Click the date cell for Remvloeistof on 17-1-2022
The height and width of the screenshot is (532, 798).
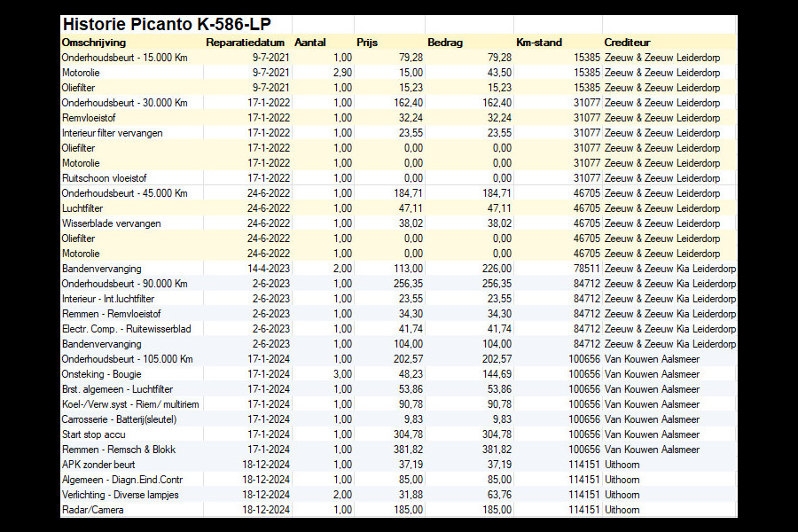269,118
